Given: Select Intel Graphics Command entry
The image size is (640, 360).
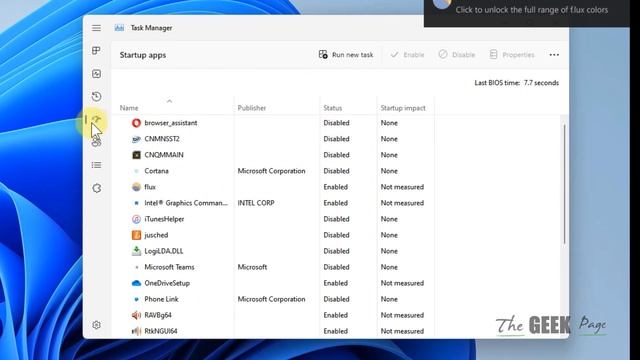Looking at the screenshot, I should [x=273, y=203].
